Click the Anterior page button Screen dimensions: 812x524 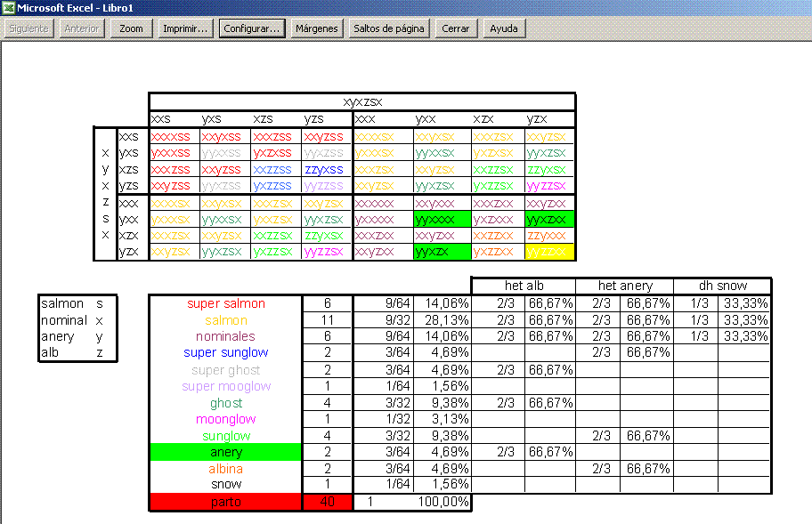(83, 28)
